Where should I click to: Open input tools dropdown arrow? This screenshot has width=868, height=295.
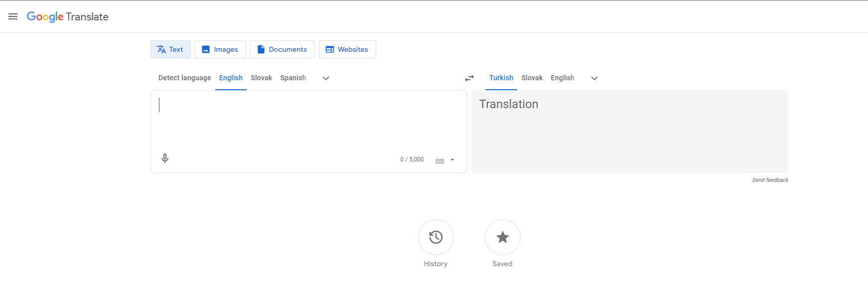[452, 160]
